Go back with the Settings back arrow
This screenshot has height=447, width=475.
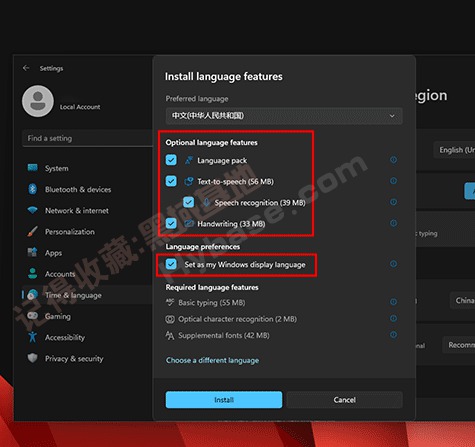pos(26,68)
